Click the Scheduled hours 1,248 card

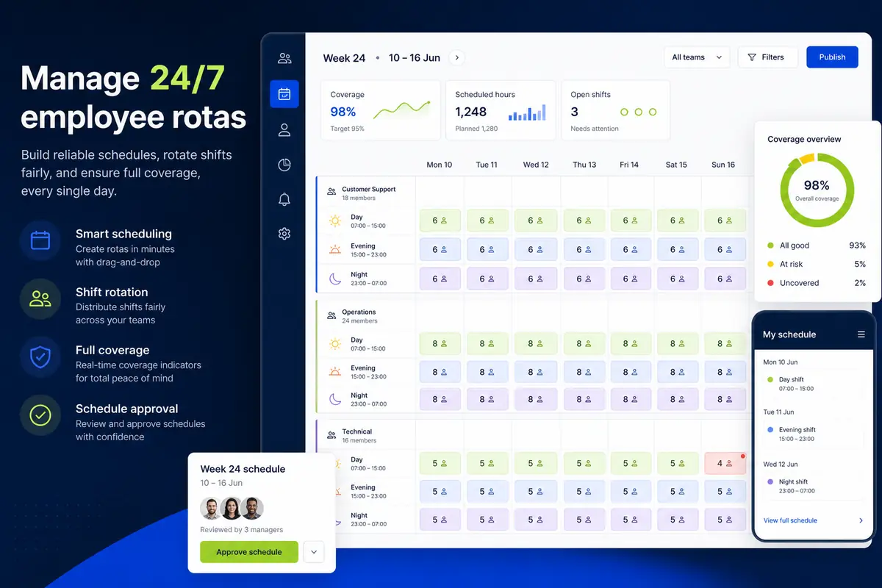click(x=501, y=110)
